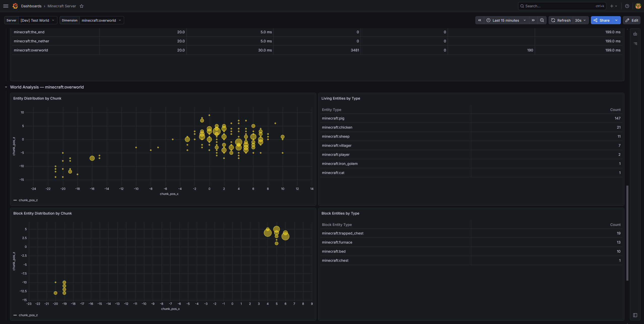The image size is (644, 324).
Task: Sort by Entity Type column header
Action: coord(332,110)
